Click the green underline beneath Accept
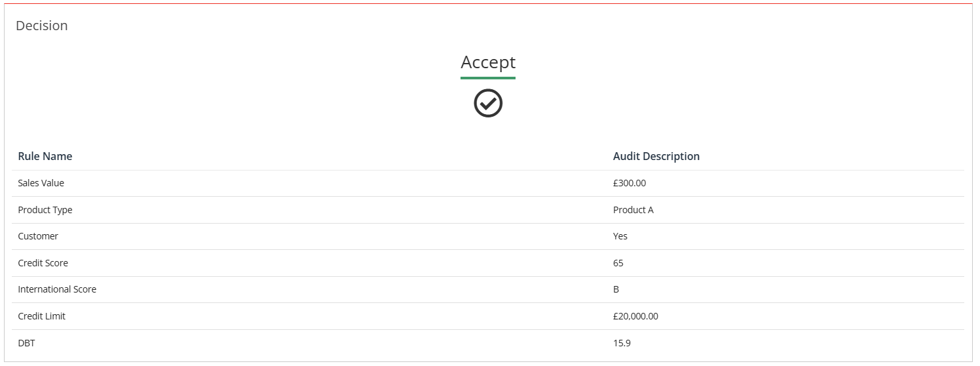 (x=488, y=78)
